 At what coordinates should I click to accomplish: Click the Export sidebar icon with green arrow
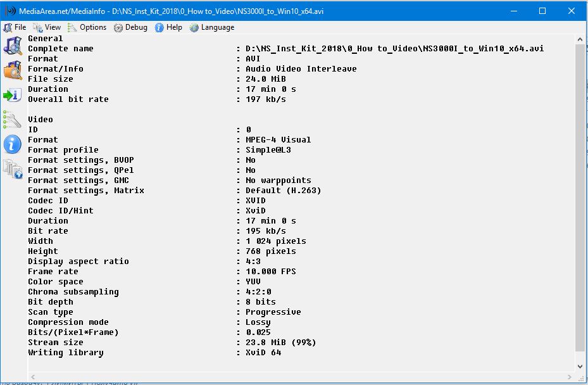pos(13,95)
